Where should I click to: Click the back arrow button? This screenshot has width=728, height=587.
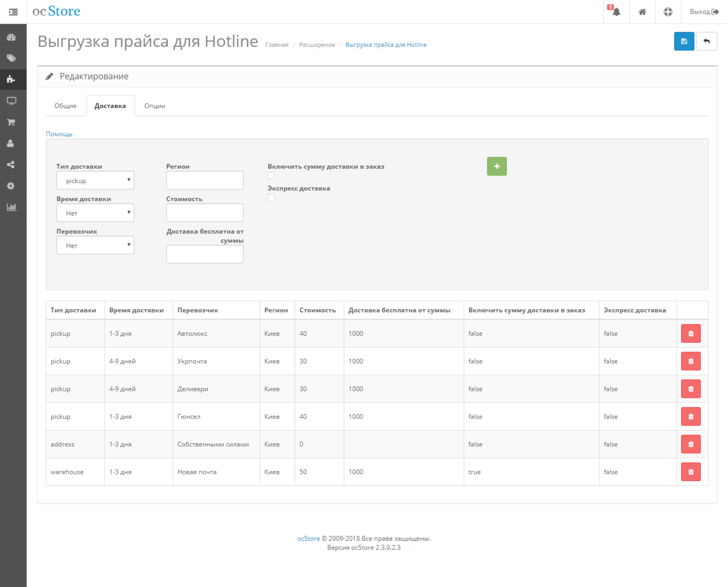(x=707, y=41)
